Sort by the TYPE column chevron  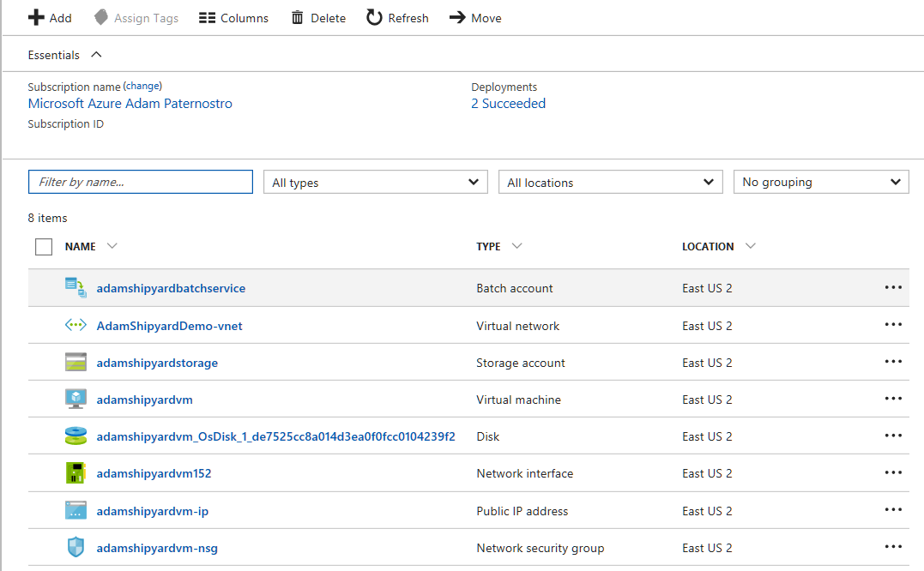(516, 246)
